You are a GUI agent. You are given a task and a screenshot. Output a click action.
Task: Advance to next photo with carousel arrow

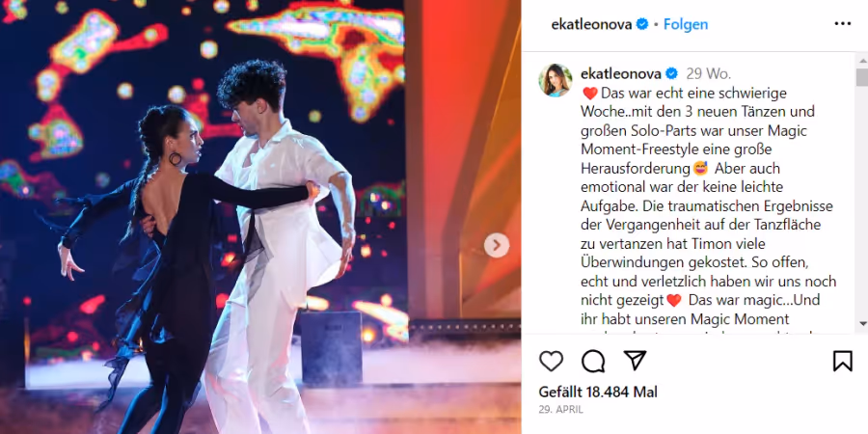coord(497,245)
